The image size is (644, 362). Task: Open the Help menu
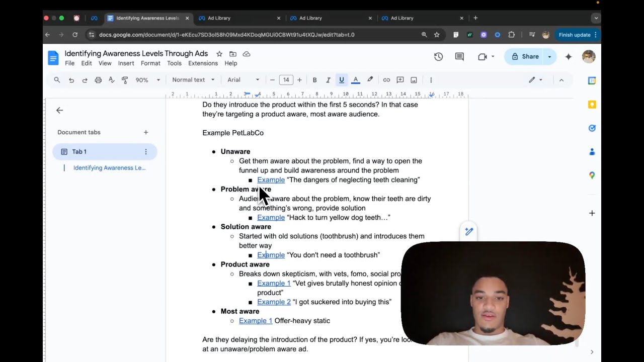[231, 63]
